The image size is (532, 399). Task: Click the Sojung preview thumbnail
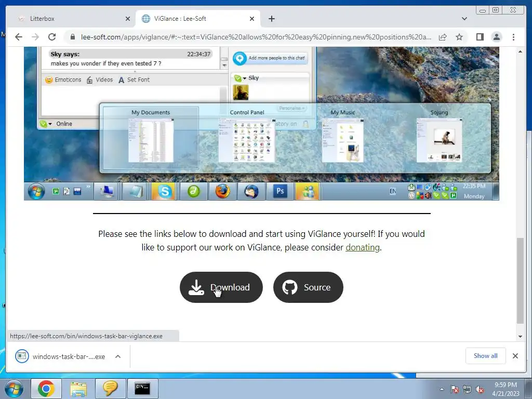(439, 141)
